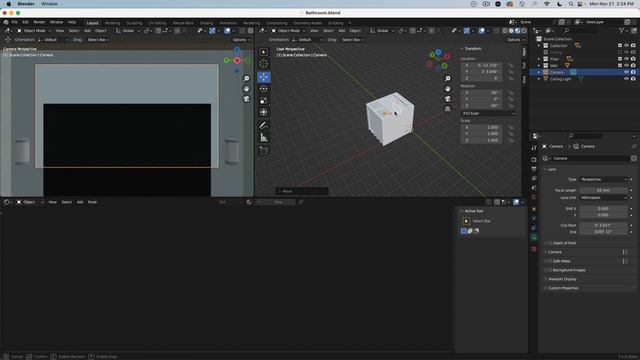Screen dimensions: 640x360
Task: Activate the Measure tool in the right viewport toolbar
Action: [x=264, y=138]
